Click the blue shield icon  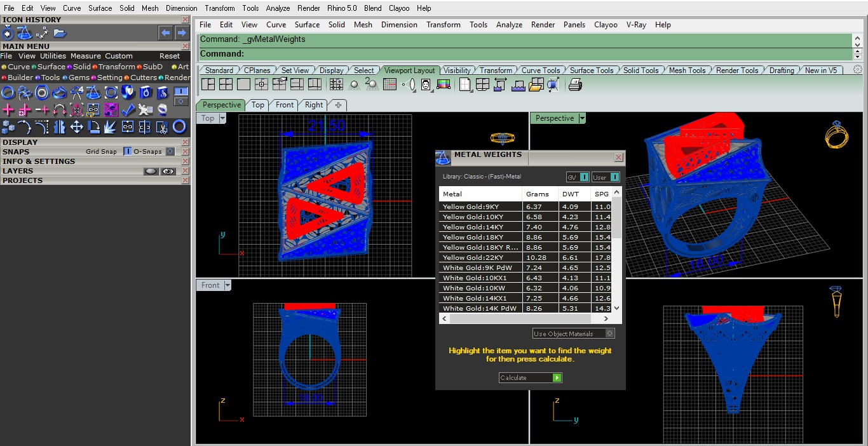point(128,92)
